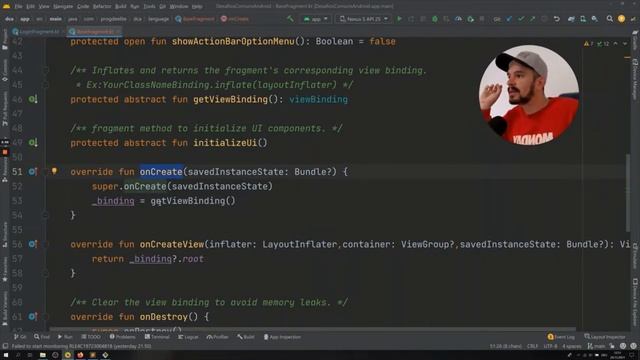Open the Navigate menu
This screenshot has height=360, width=640.
tap(63, 7)
